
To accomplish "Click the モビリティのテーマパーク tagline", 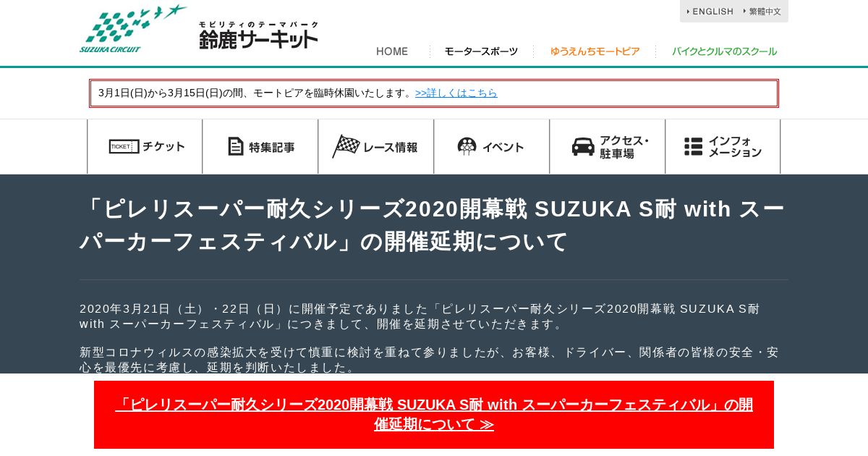I will pos(258,24).
